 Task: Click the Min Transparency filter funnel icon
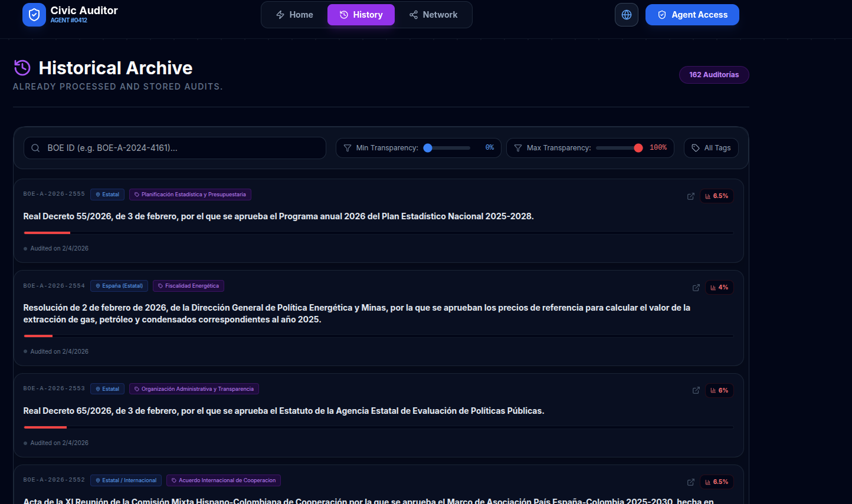coord(348,148)
